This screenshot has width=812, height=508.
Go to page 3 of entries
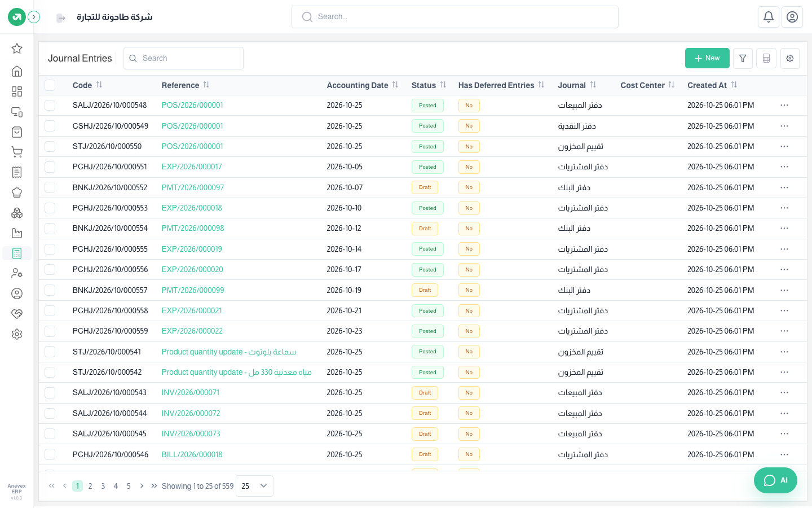[103, 486]
